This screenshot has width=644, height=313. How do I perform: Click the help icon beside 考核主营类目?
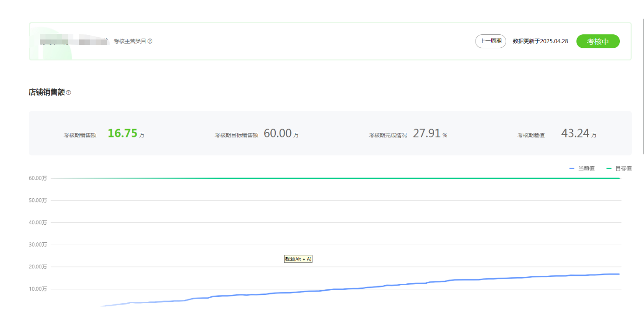point(150,41)
